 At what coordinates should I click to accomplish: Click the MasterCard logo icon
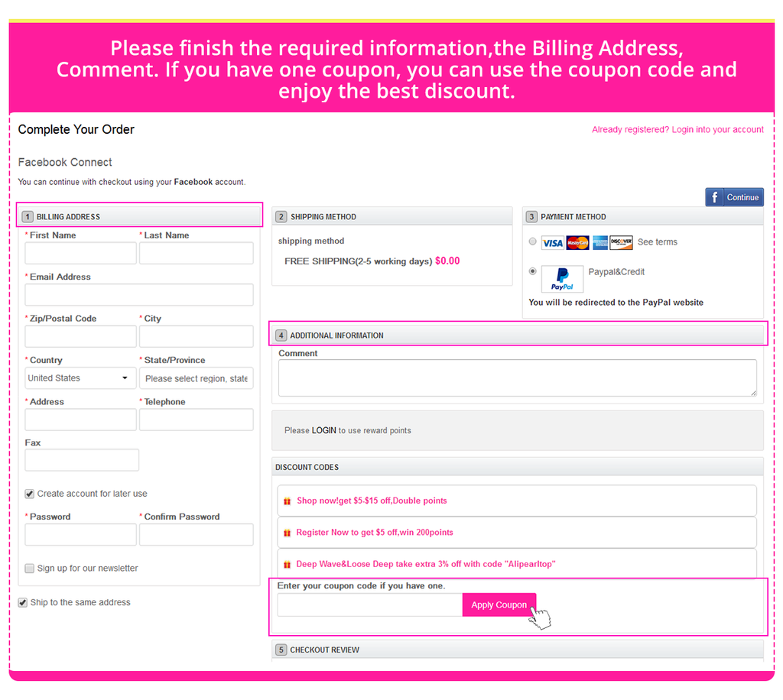[x=577, y=243]
